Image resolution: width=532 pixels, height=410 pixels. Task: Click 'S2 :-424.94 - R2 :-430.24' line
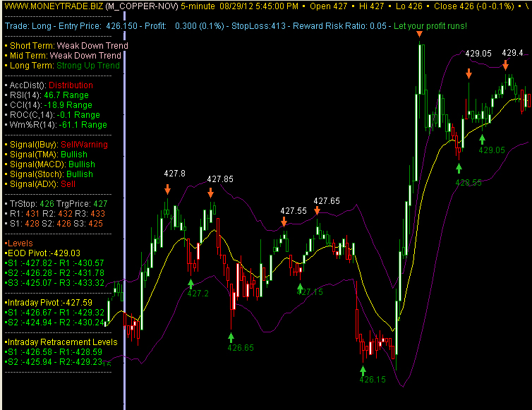click(54, 322)
